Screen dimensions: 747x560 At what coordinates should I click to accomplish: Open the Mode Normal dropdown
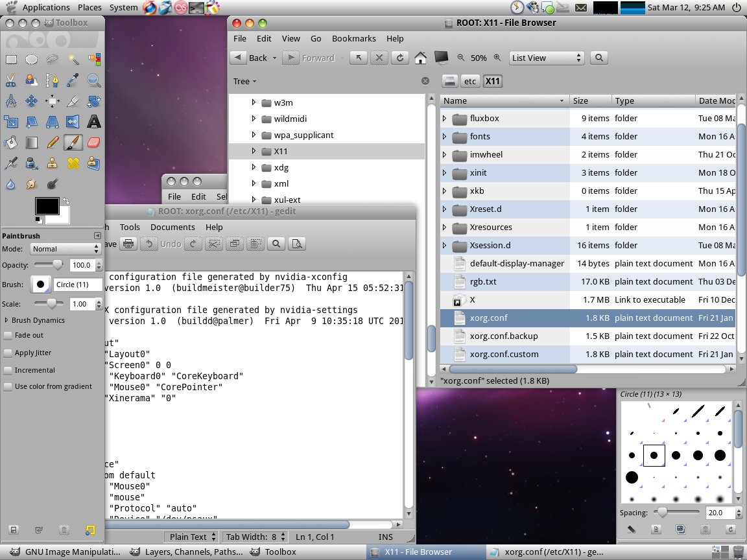point(65,249)
